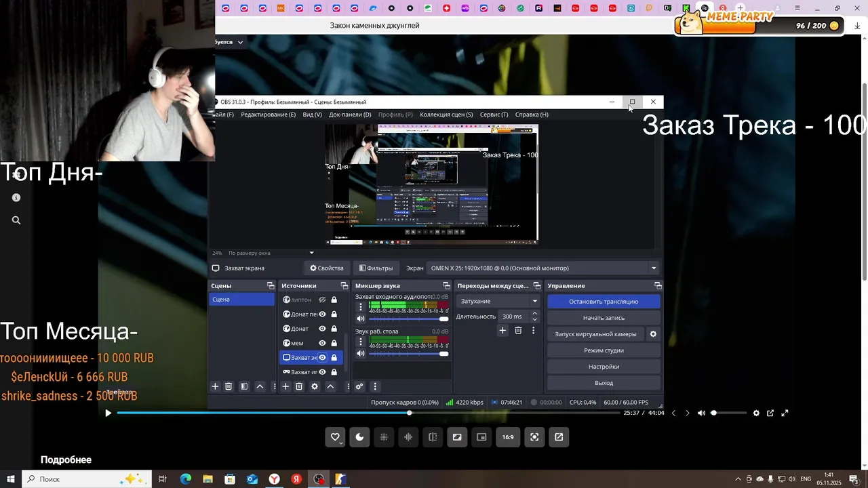Increase Длительность with the up stepper

pyautogui.click(x=534, y=313)
